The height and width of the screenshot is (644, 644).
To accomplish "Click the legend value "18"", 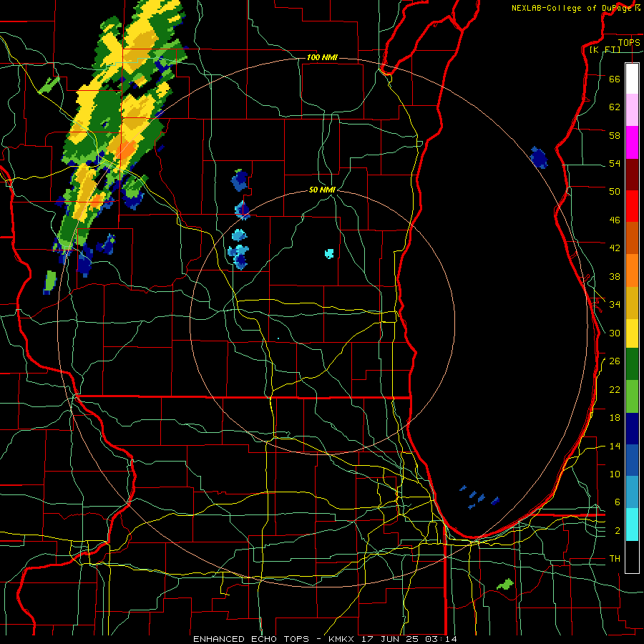I will coord(615,418).
